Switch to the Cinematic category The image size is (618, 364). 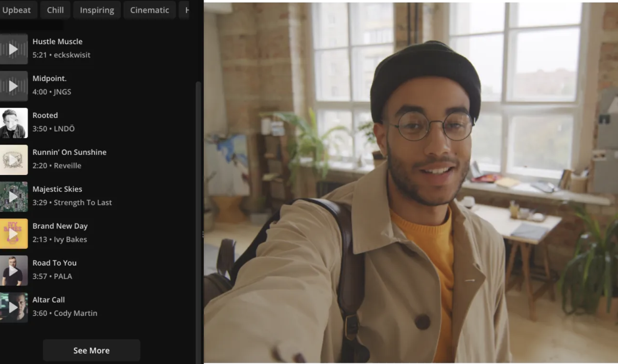pyautogui.click(x=149, y=10)
